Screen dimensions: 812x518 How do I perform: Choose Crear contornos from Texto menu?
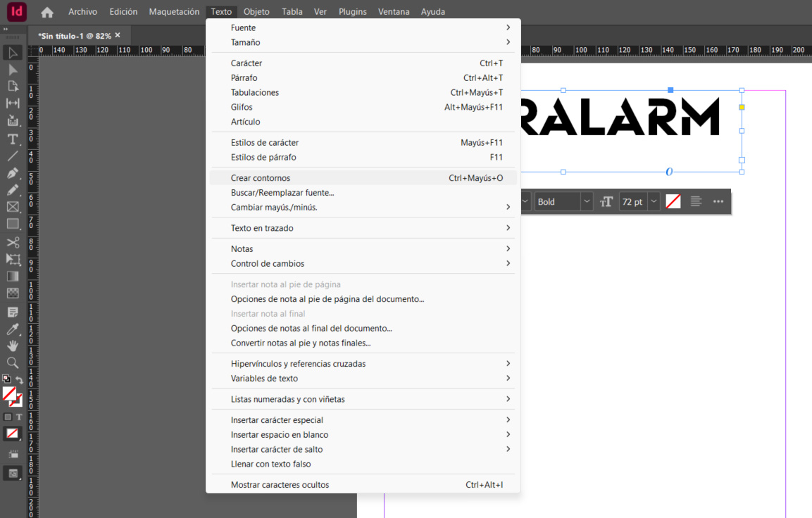coord(261,178)
